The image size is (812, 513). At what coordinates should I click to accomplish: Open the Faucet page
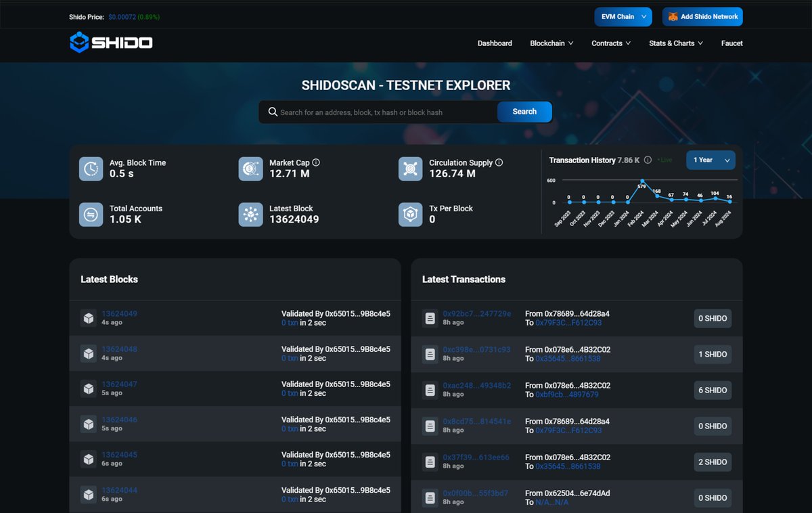tap(732, 43)
